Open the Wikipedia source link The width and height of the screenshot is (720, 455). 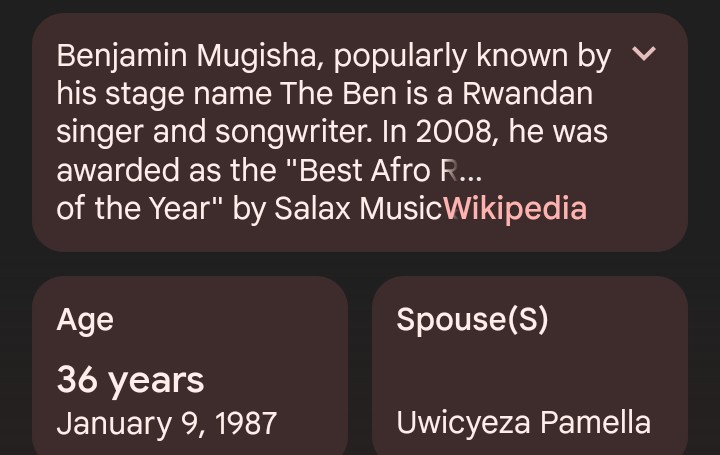(x=515, y=208)
